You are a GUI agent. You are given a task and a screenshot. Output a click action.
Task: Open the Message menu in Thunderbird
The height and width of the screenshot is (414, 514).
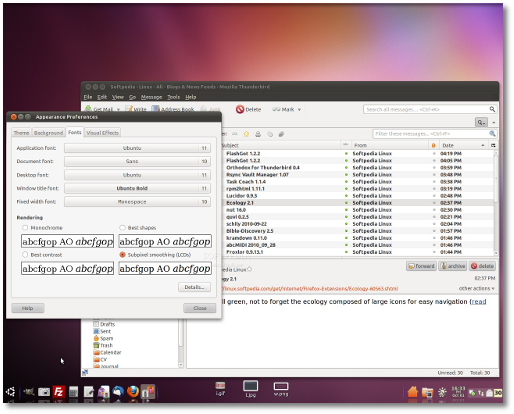(x=151, y=97)
